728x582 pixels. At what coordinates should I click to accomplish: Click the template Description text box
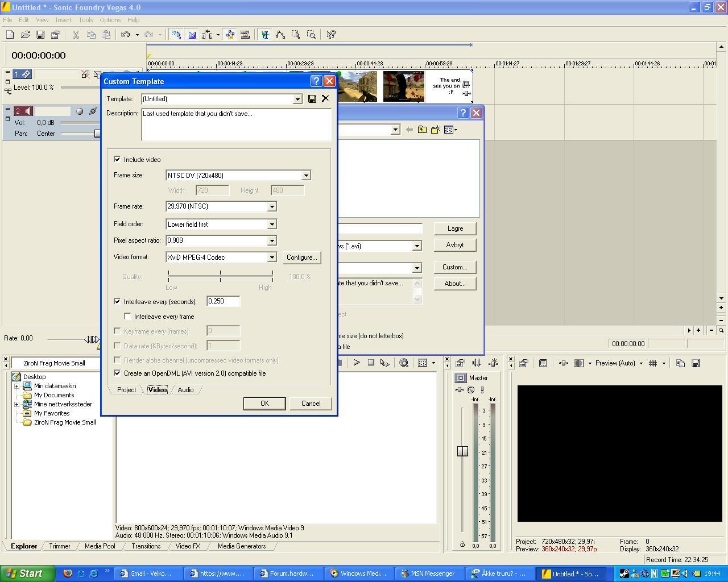click(236, 124)
